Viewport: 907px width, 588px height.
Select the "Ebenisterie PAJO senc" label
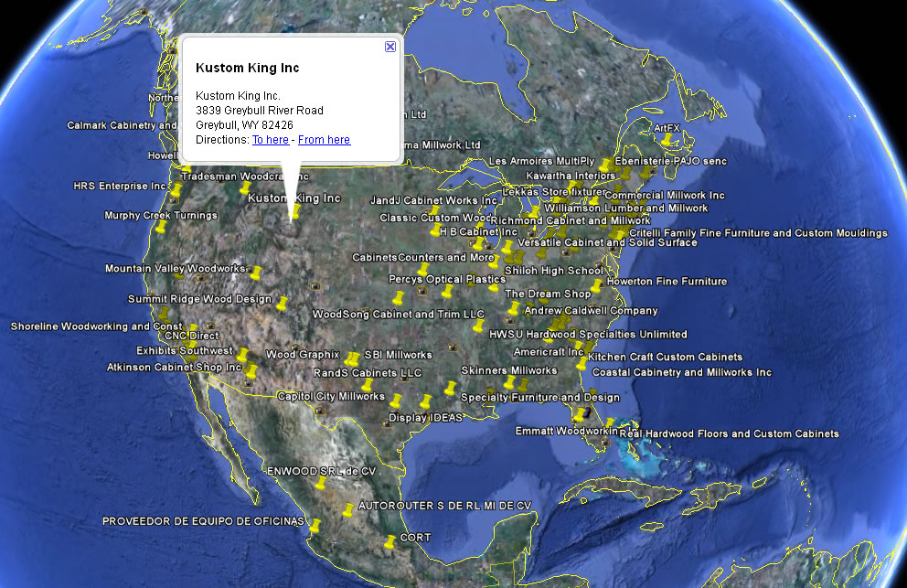[x=670, y=162]
